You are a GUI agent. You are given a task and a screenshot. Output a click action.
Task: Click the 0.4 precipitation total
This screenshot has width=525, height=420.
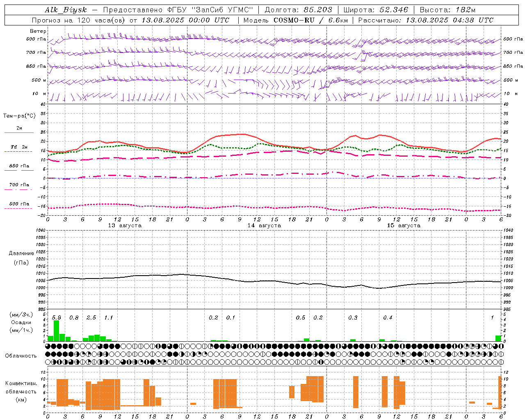(388, 317)
